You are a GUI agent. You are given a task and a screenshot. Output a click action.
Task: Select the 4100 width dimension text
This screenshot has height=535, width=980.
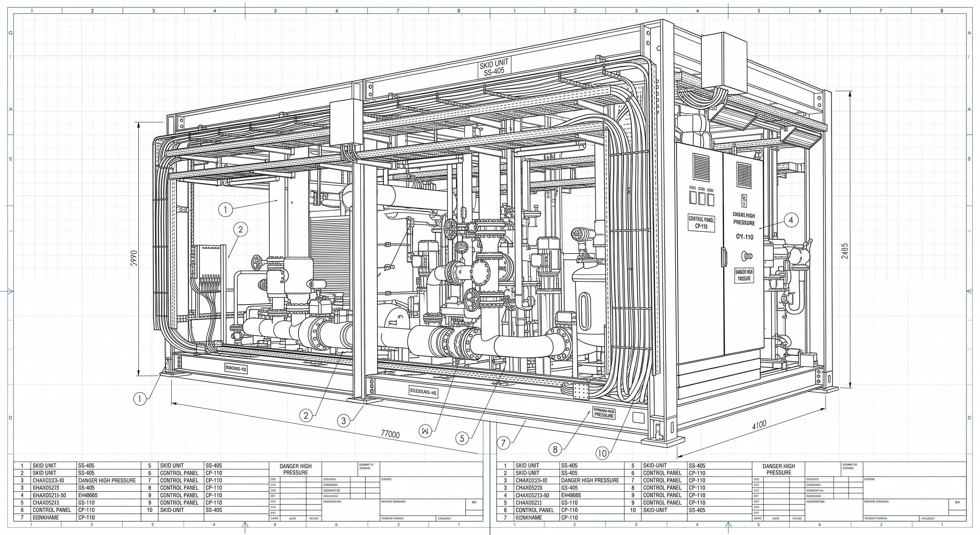tap(760, 425)
